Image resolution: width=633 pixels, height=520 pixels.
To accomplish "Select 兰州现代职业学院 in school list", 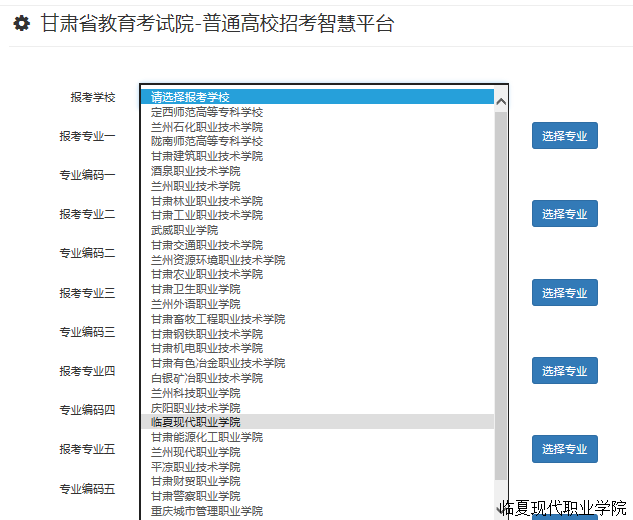I will tap(318, 452).
